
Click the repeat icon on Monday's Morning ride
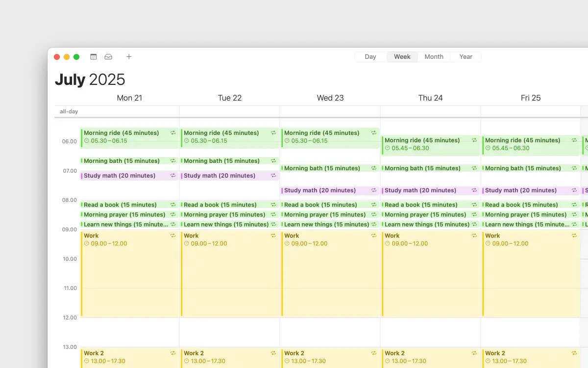[x=172, y=132]
